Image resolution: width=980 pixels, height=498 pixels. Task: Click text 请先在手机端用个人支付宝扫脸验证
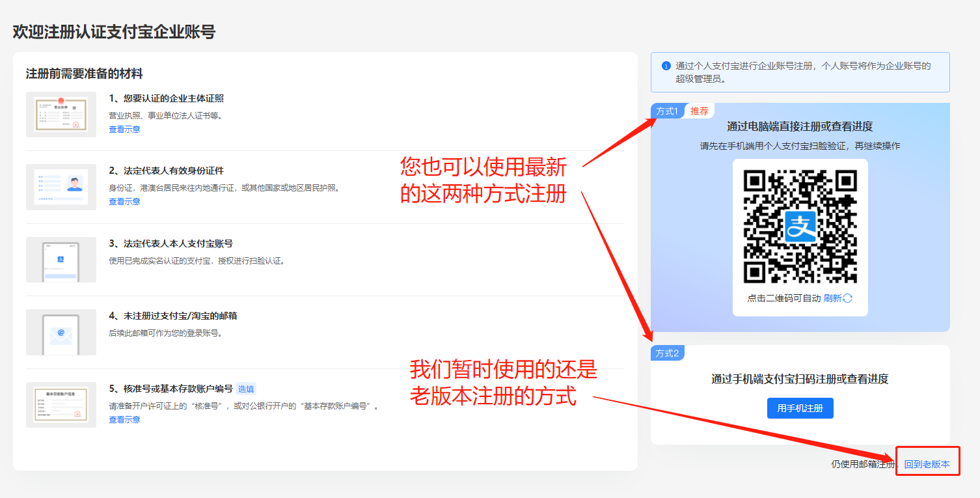point(773,146)
